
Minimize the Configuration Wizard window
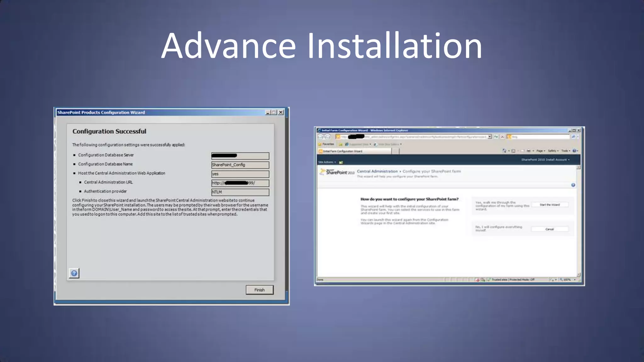tap(268, 112)
